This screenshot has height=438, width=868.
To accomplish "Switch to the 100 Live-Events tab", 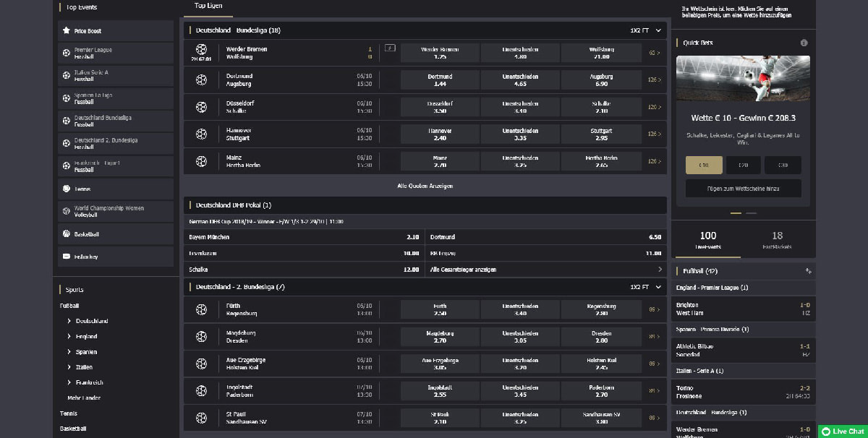I will 708,240.
